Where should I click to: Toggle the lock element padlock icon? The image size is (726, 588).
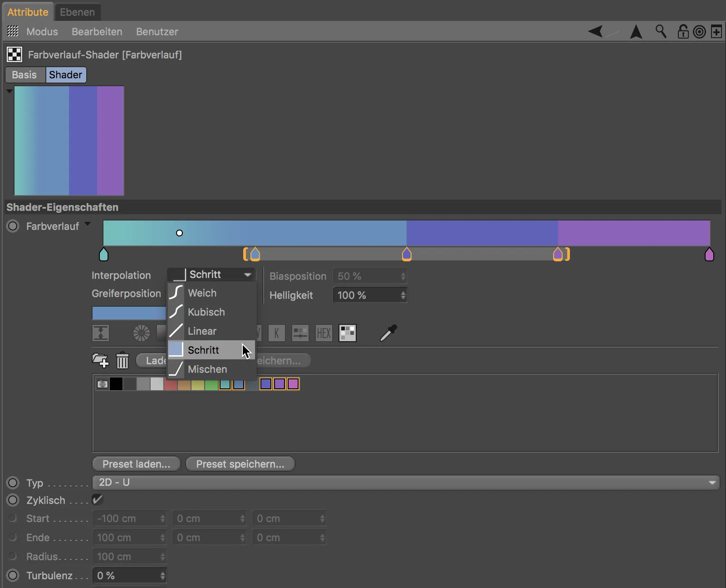683,31
